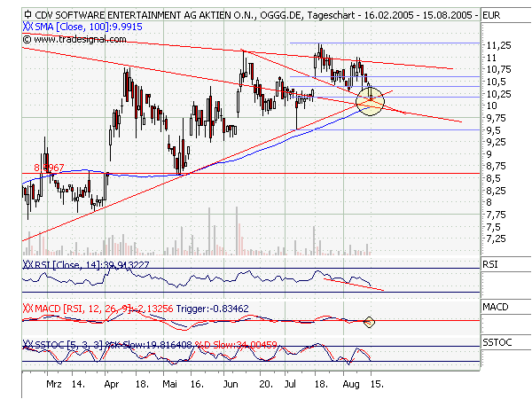The height and width of the screenshot is (399, 532).
Task: Click the 10,5 price axis label
Action: coord(496,82)
